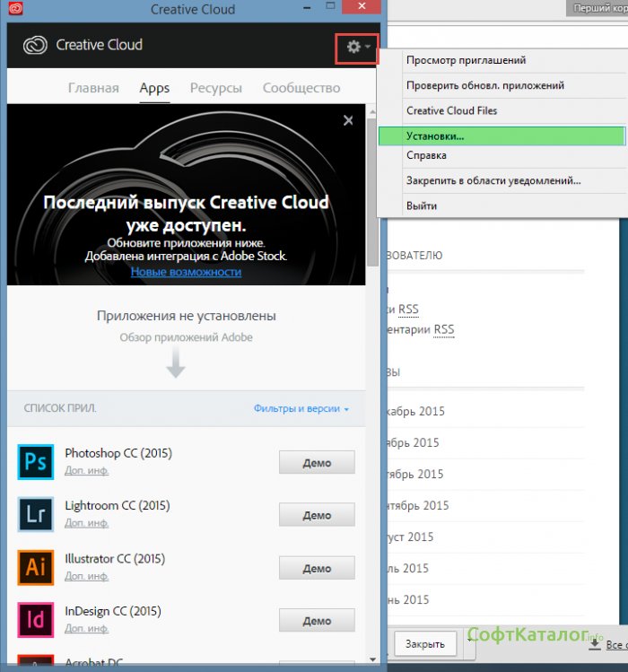Click the Lightroom CC app icon
The width and height of the screenshot is (628, 672).
pyautogui.click(x=36, y=515)
